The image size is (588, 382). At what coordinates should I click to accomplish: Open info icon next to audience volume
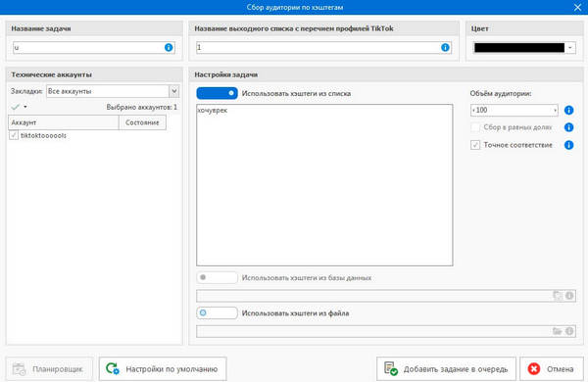tap(568, 111)
